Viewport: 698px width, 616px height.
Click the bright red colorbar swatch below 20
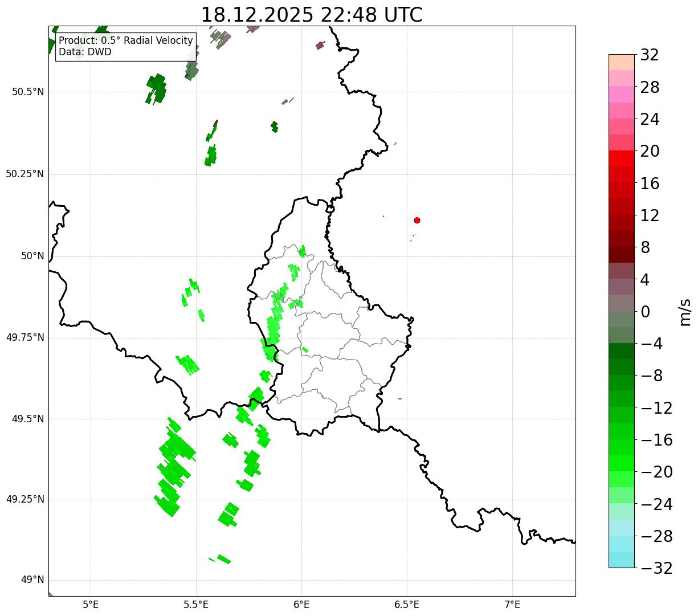[x=622, y=158]
